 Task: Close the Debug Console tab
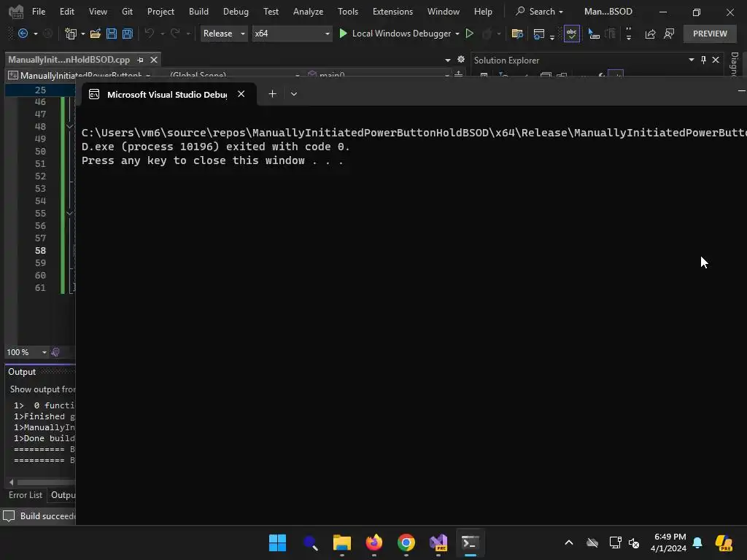pyautogui.click(x=241, y=94)
